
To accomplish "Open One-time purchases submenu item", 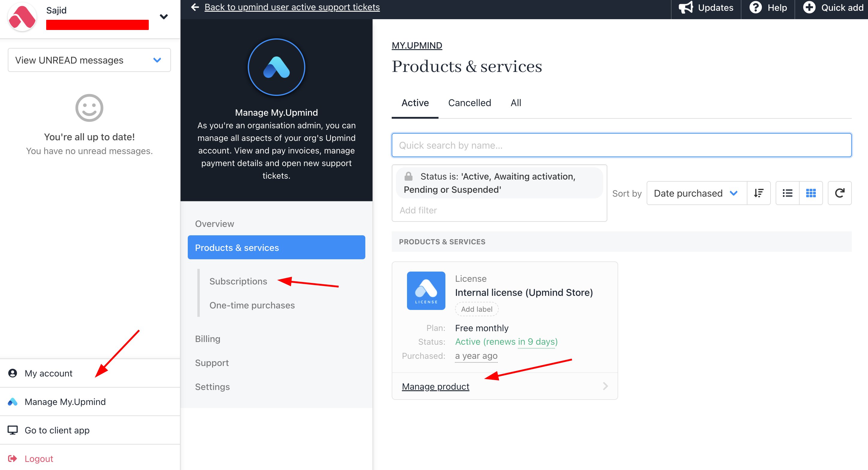I will (252, 305).
